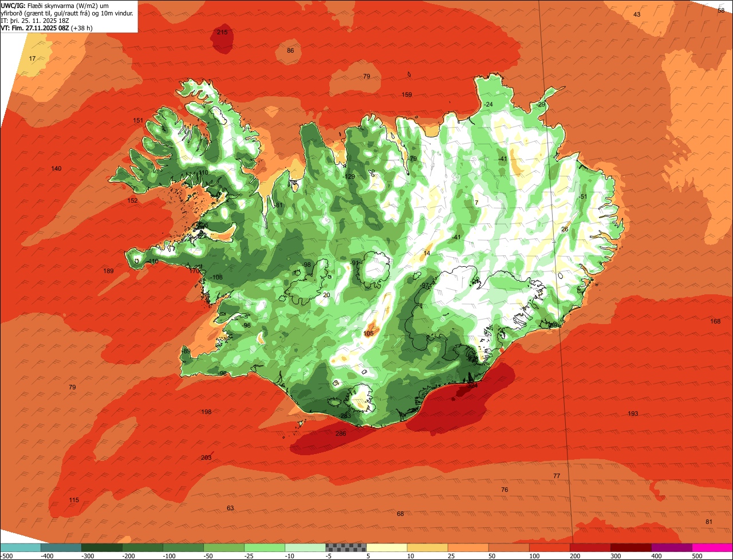The image size is (733, 560).
Task: Select the checkered swatch between -5 and 5
Action: (346, 547)
